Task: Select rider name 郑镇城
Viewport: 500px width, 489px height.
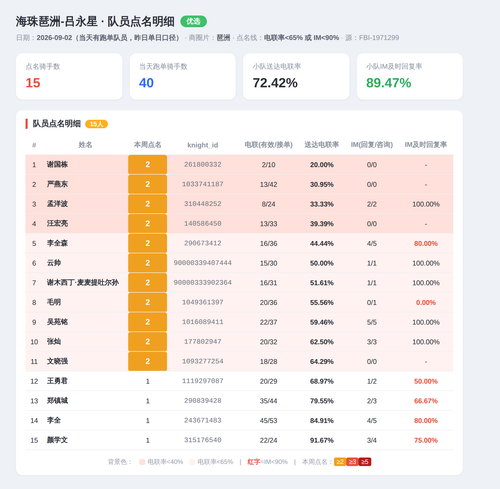Action: 57,400
